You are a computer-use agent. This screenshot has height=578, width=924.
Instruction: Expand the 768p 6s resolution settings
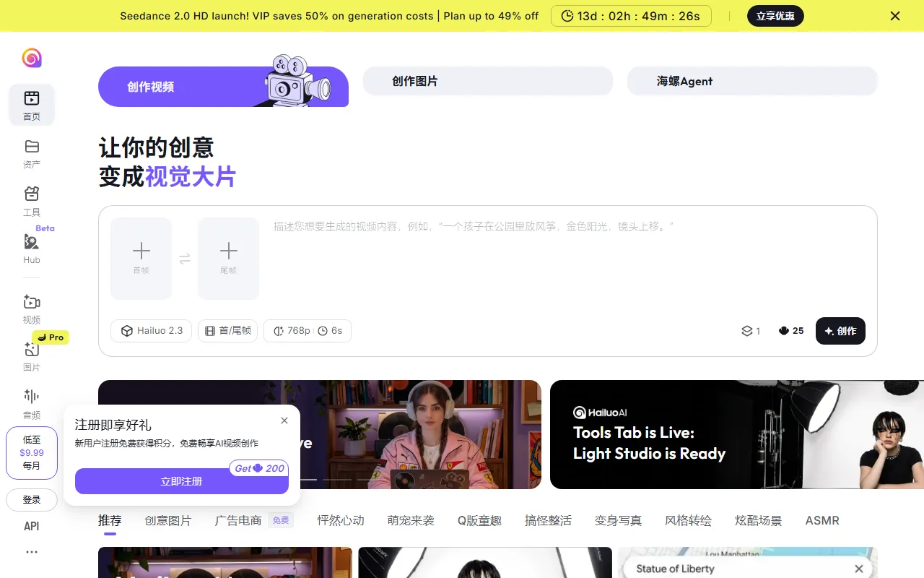pos(308,331)
